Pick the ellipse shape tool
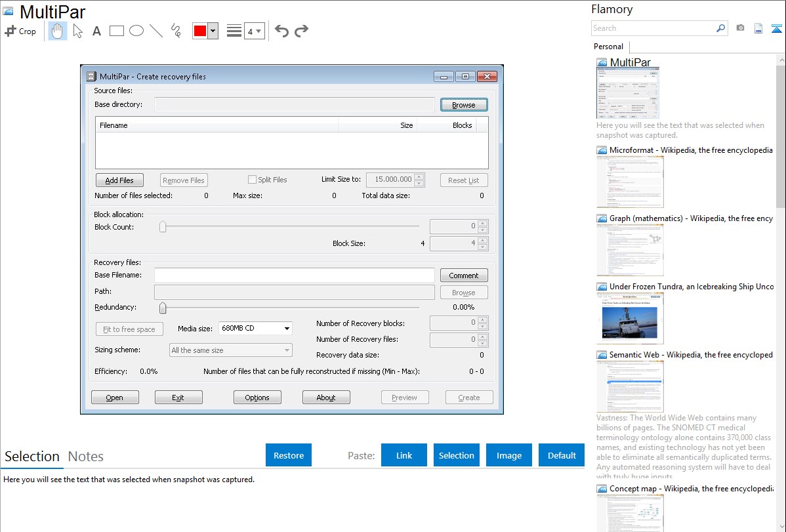This screenshot has height=532, width=786. pos(136,31)
